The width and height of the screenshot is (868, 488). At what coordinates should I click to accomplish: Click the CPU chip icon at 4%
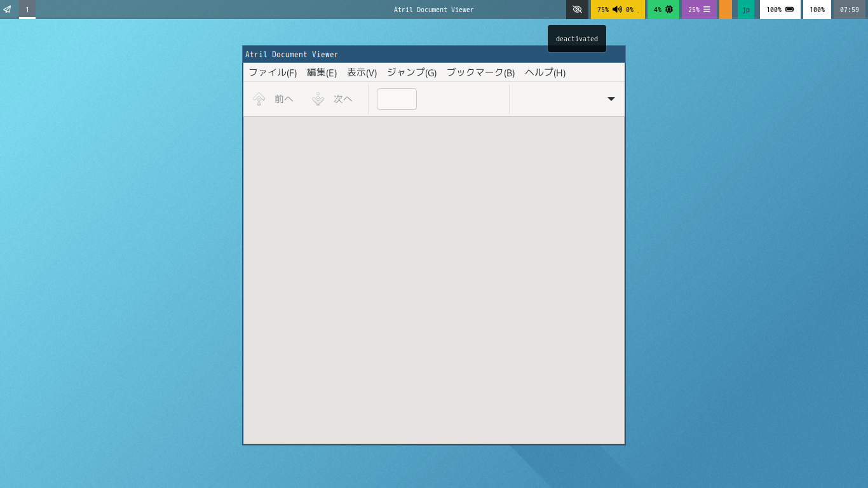click(x=669, y=10)
